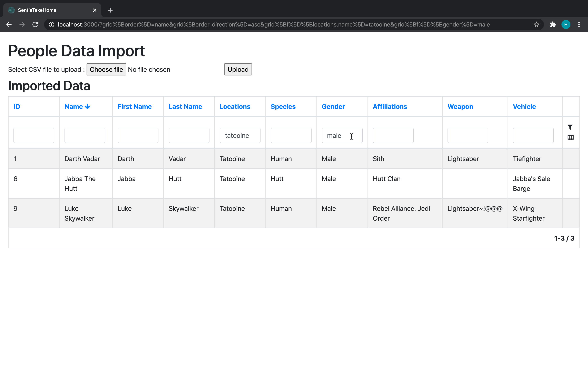Open the browser extensions puzzle icon
Screen dimensions: 588x367
553,24
